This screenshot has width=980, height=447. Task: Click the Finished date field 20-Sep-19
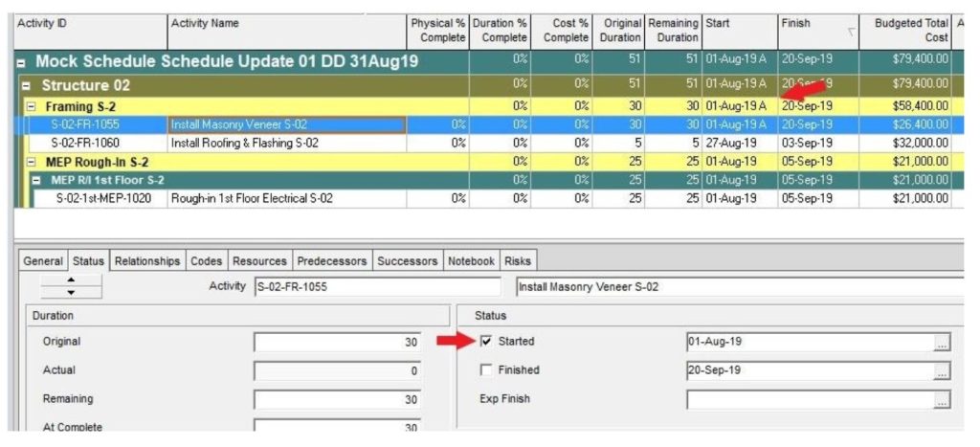tap(811, 370)
